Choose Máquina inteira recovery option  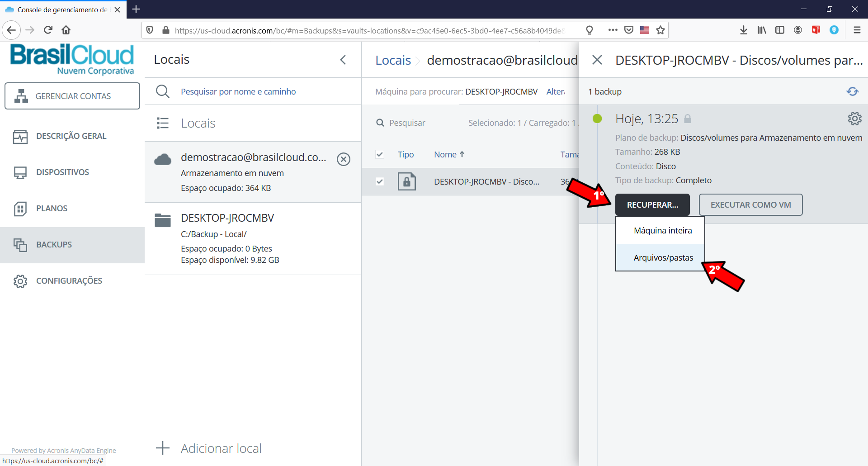coord(660,230)
